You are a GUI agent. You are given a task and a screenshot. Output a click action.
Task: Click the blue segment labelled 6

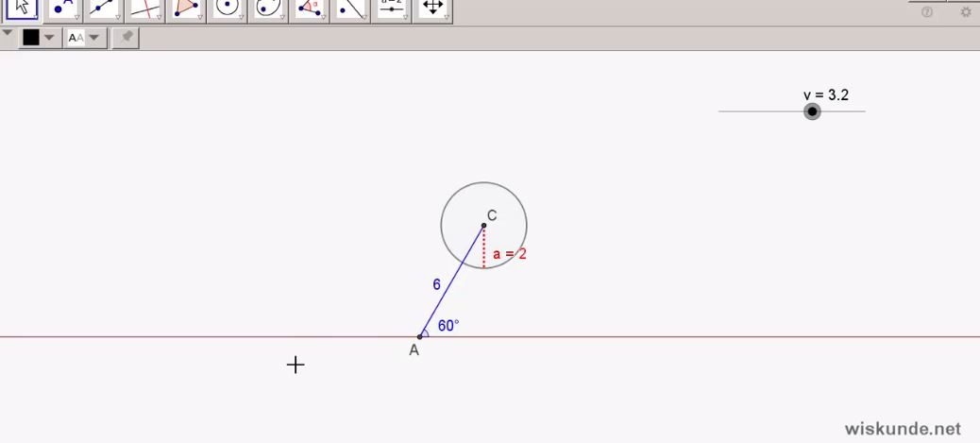(x=452, y=281)
